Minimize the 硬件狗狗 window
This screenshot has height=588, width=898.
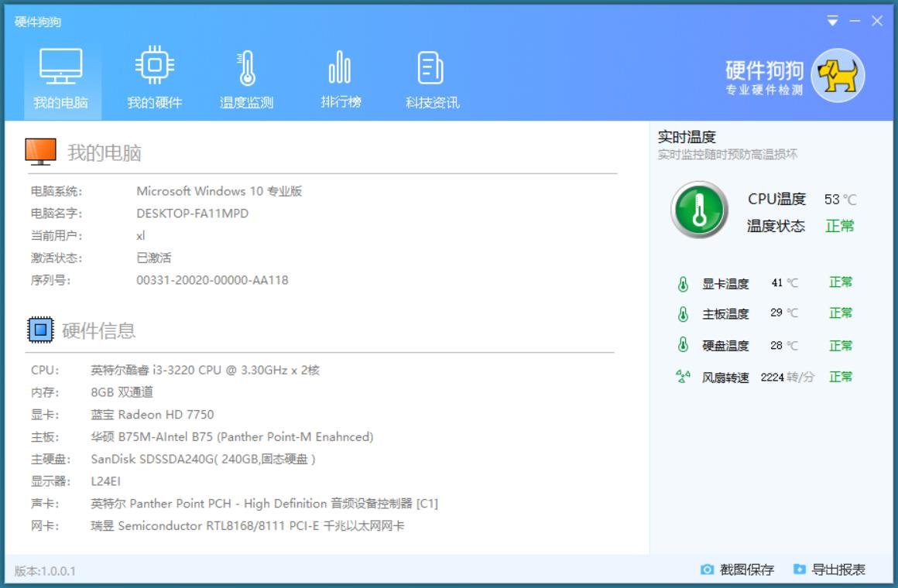(855, 21)
